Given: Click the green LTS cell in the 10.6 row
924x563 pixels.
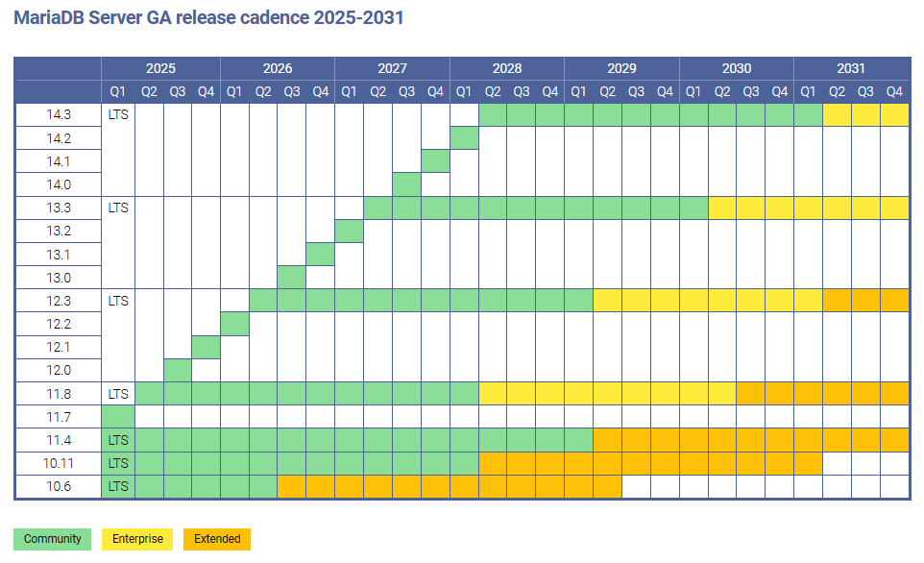Looking at the screenshot, I should pos(118,486).
